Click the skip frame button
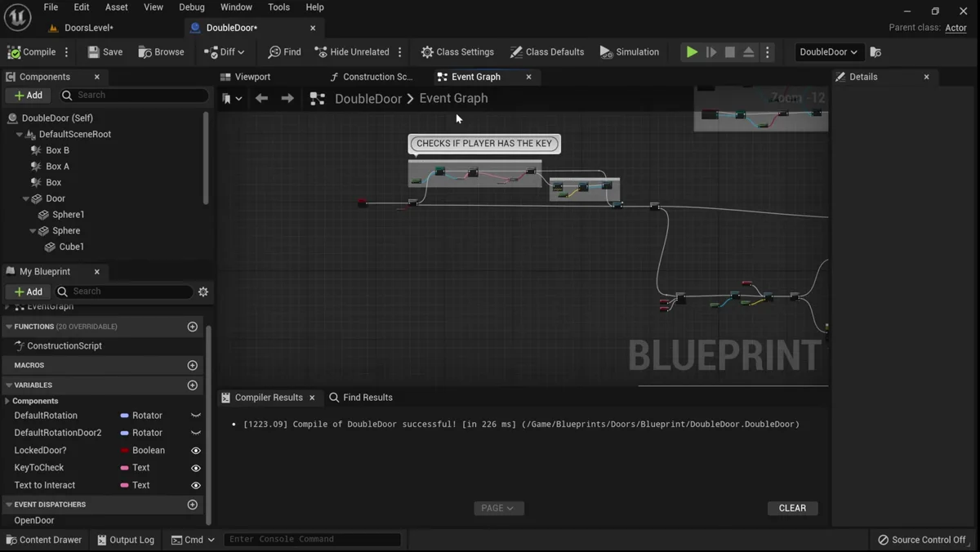 point(711,52)
